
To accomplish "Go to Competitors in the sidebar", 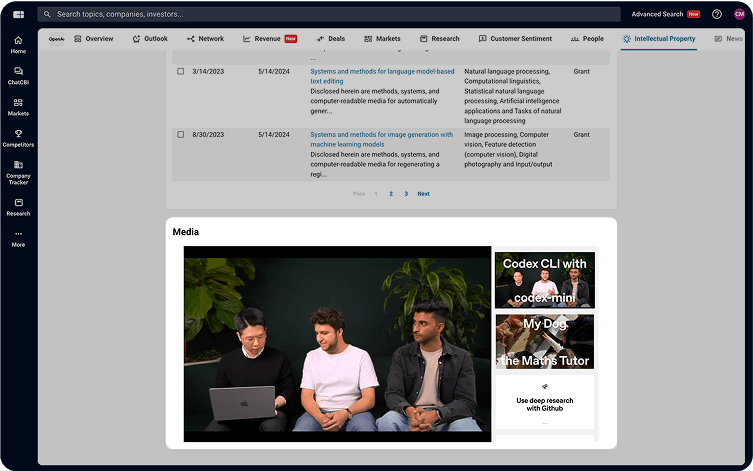I will click(x=18, y=137).
